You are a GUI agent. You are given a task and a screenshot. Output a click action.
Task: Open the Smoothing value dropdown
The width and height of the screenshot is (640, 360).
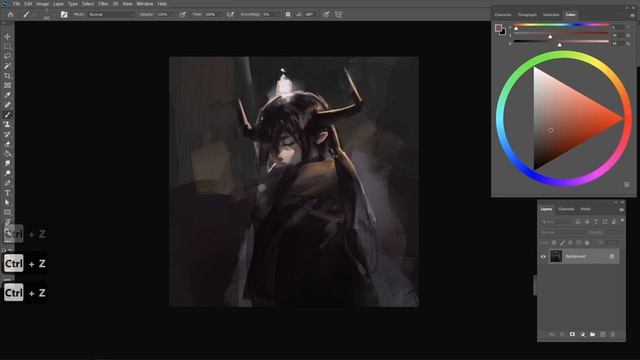(278, 14)
